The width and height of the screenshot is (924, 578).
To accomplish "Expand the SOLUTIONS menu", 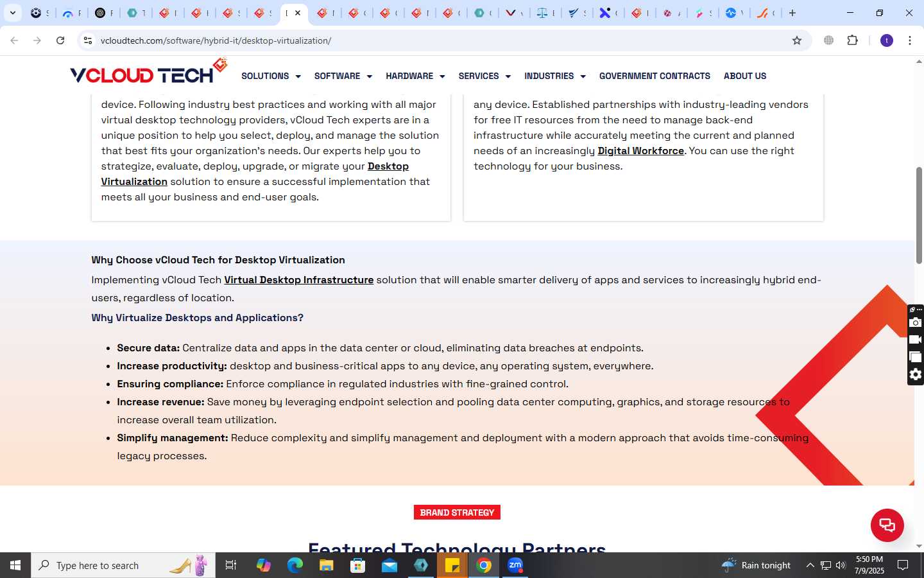I will point(271,76).
